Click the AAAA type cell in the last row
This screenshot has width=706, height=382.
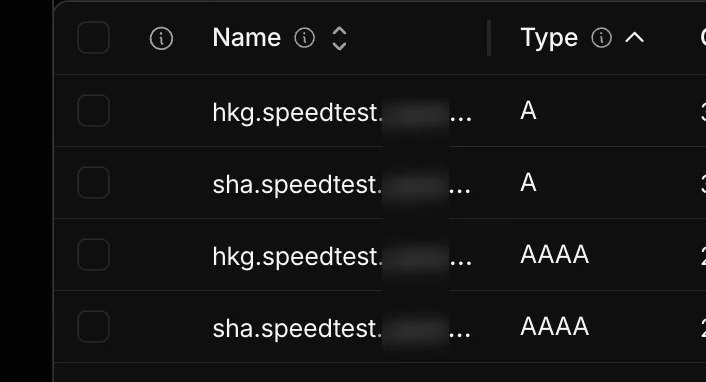(554, 327)
